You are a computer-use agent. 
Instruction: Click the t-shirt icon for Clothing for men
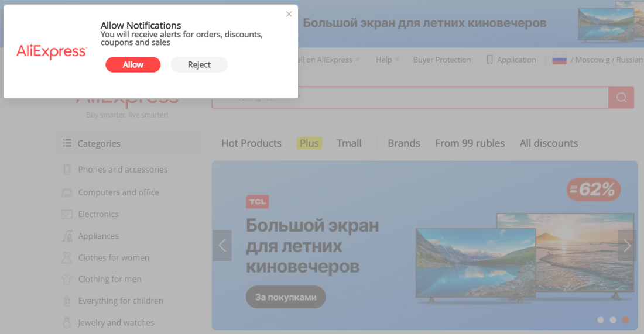click(67, 279)
